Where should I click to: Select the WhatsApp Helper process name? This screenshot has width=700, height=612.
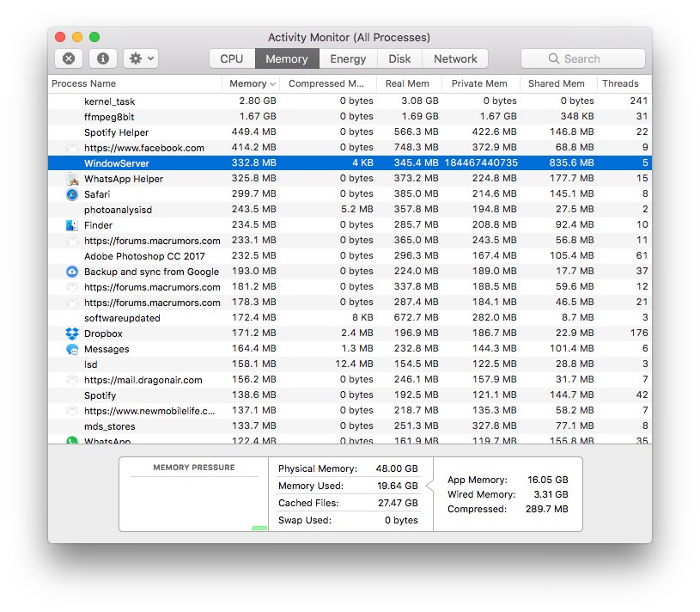tap(124, 179)
